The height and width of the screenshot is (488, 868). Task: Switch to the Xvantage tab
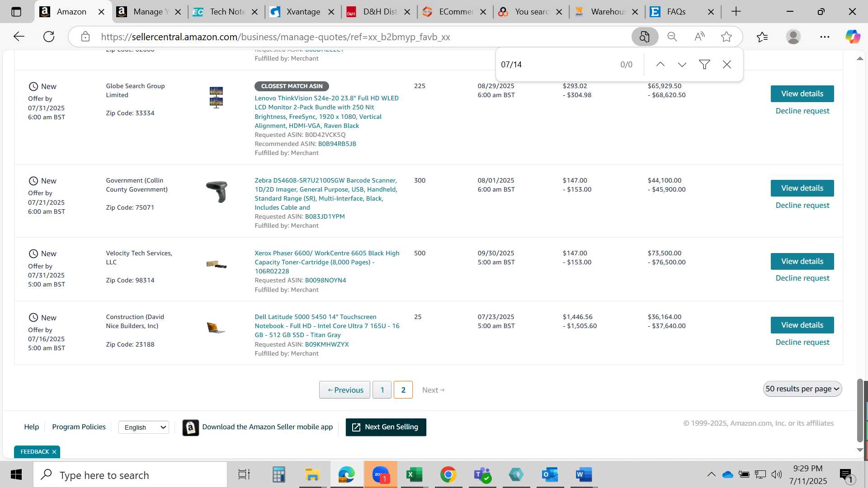point(302,12)
